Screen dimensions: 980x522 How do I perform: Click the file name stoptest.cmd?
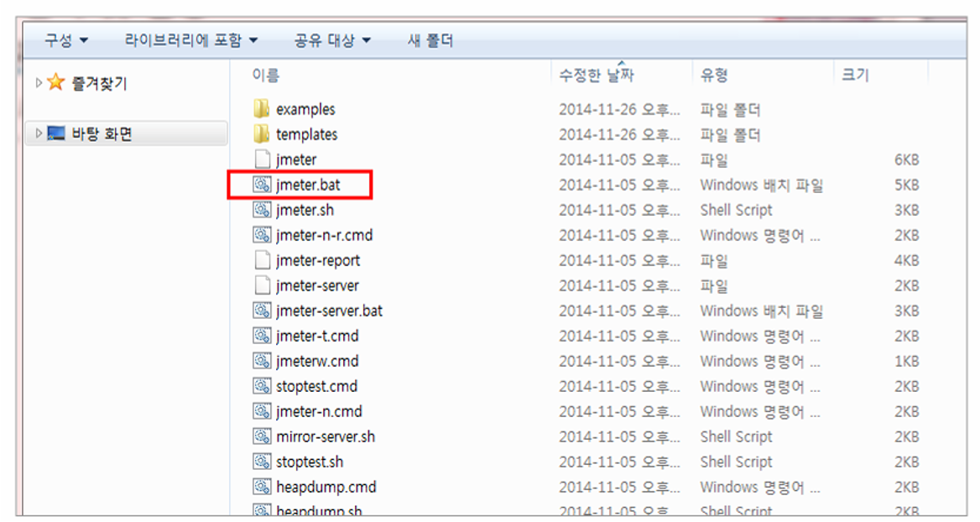pos(317,386)
